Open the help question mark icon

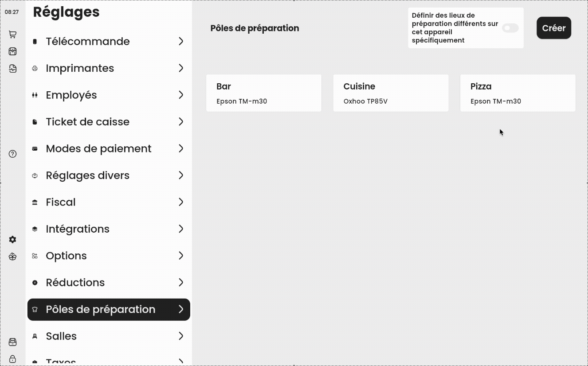point(12,154)
